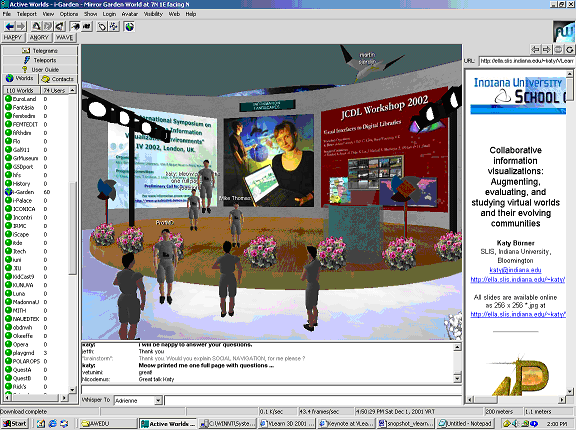The image size is (576, 432).
Task: Click the web pane vertical scrollbar down arrow
Action: (570, 391)
